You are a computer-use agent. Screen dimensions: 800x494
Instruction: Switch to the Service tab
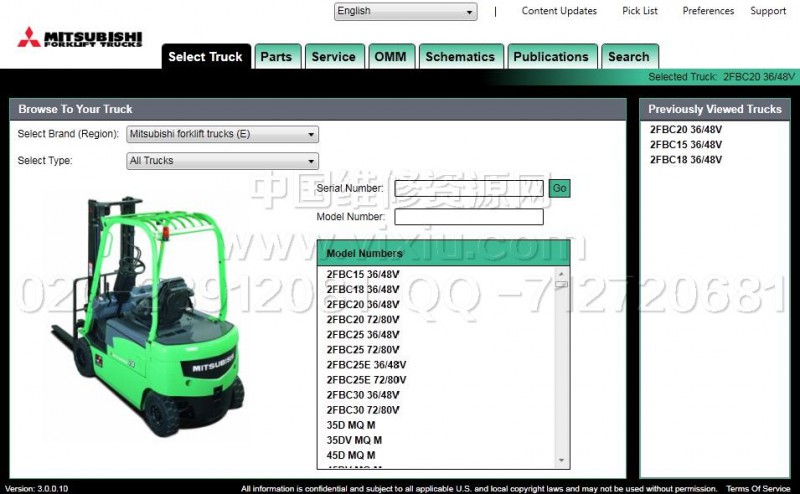tap(334, 57)
